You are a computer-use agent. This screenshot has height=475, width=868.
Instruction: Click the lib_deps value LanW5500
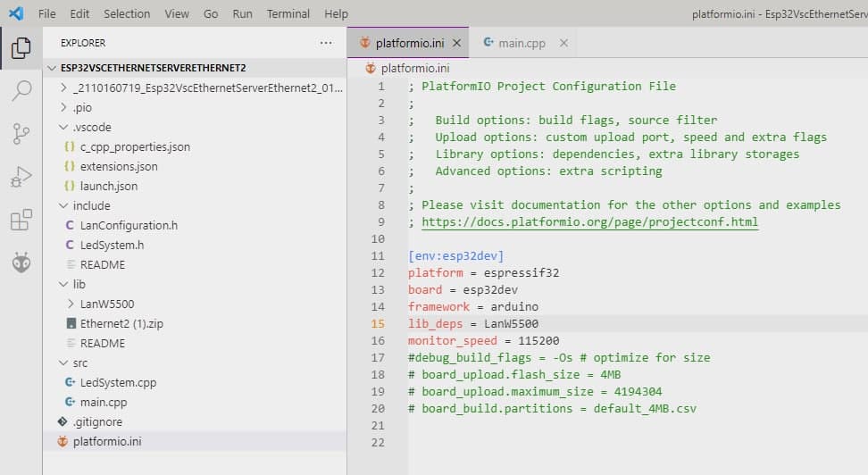pos(511,324)
